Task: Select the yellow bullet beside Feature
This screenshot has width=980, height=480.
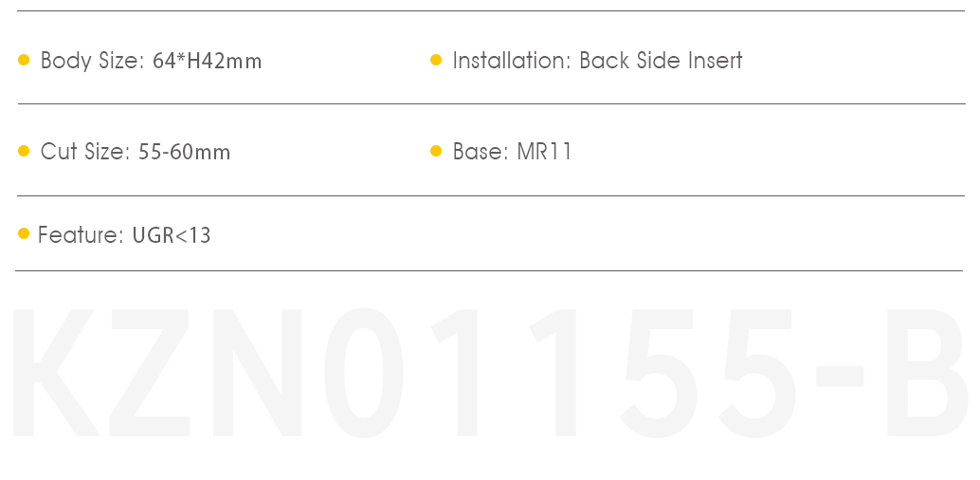Action: pos(24,233)
